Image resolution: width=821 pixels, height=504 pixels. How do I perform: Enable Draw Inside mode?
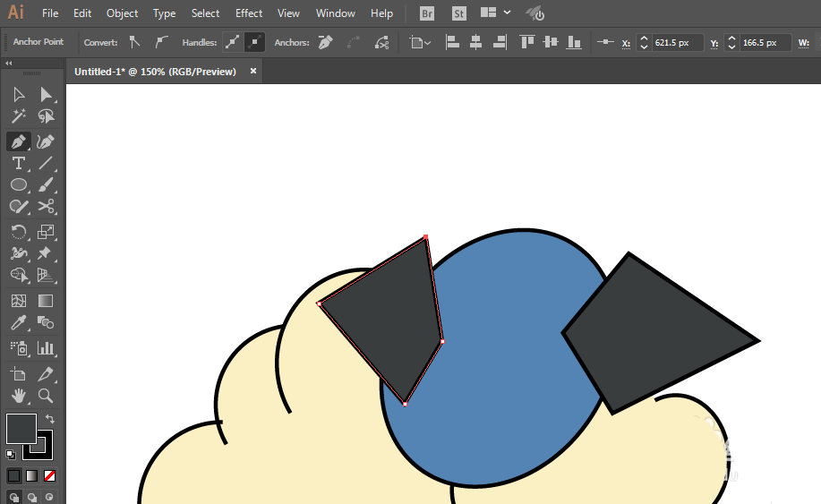[50, 497]
